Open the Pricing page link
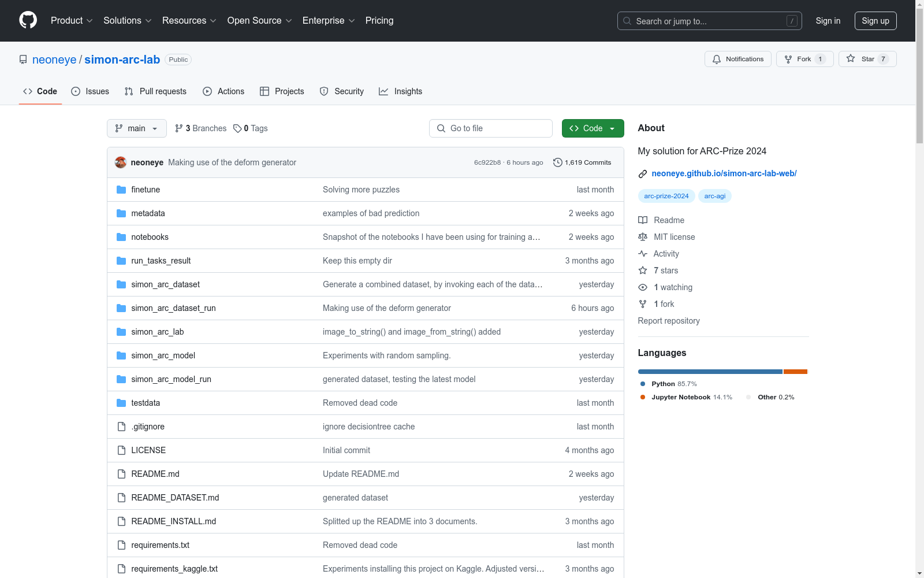Viewport: 924px width, 578px height. (x=379, y=21)
